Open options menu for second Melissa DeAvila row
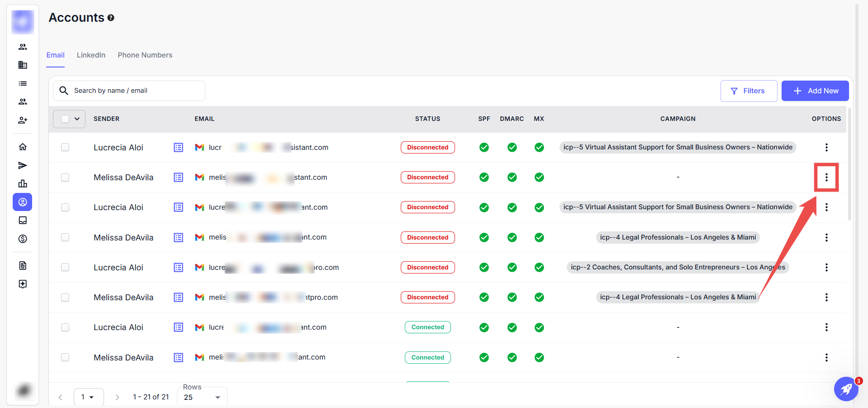The image size is (868, 408). click(826, 237)
